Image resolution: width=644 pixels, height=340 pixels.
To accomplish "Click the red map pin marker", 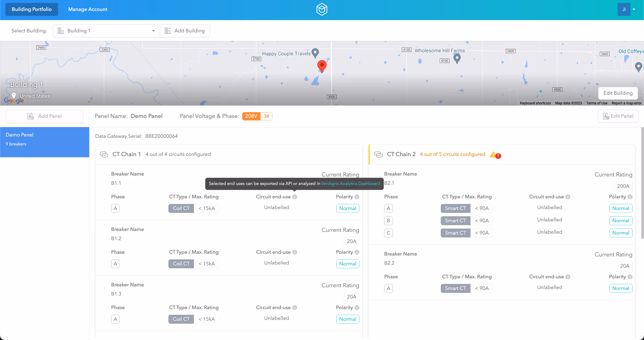I will (322, 66).
